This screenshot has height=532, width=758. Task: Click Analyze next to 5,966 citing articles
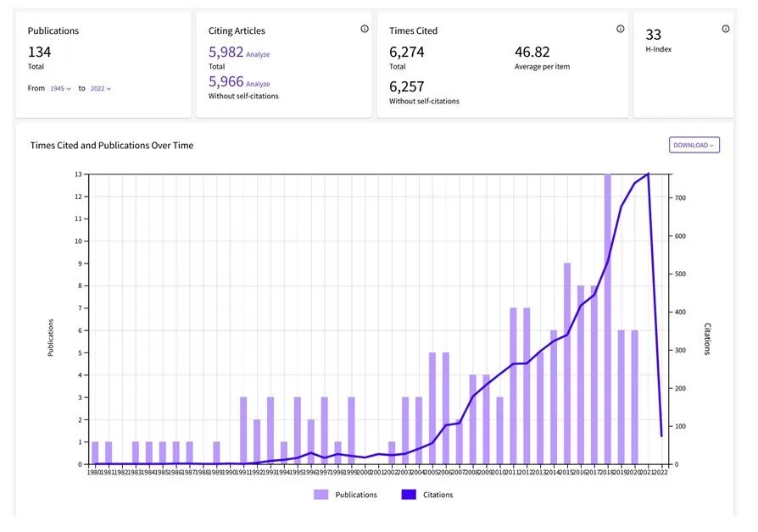click(258, 84)
